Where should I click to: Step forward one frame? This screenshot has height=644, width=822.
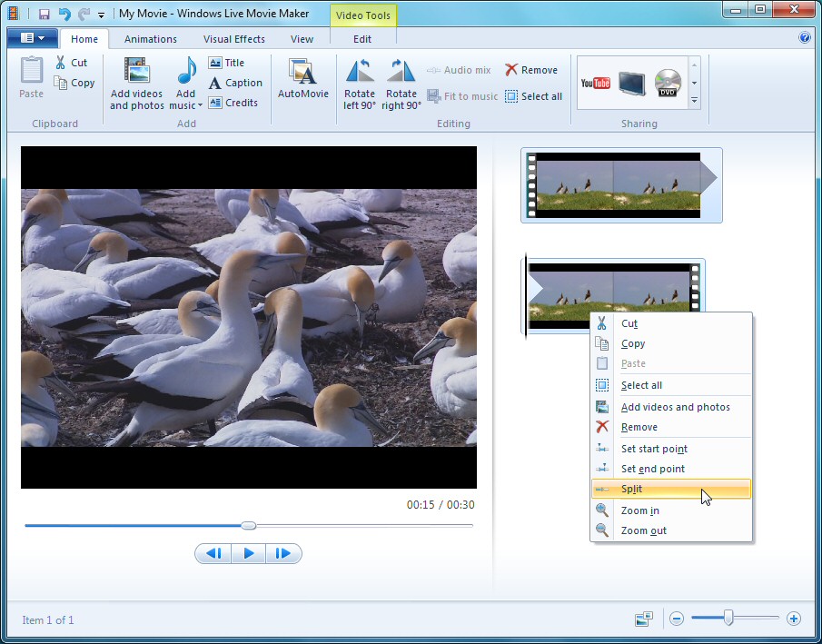(x=283, y=553)
